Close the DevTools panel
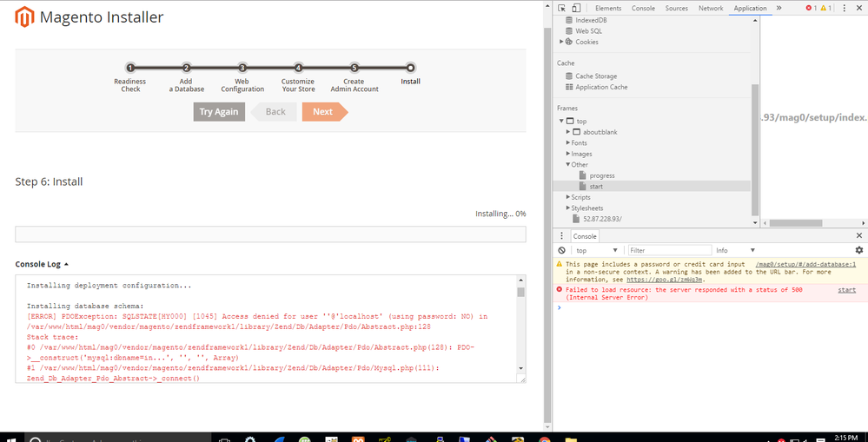The width and height of the screenshot is (868, 442). point(859,8)
